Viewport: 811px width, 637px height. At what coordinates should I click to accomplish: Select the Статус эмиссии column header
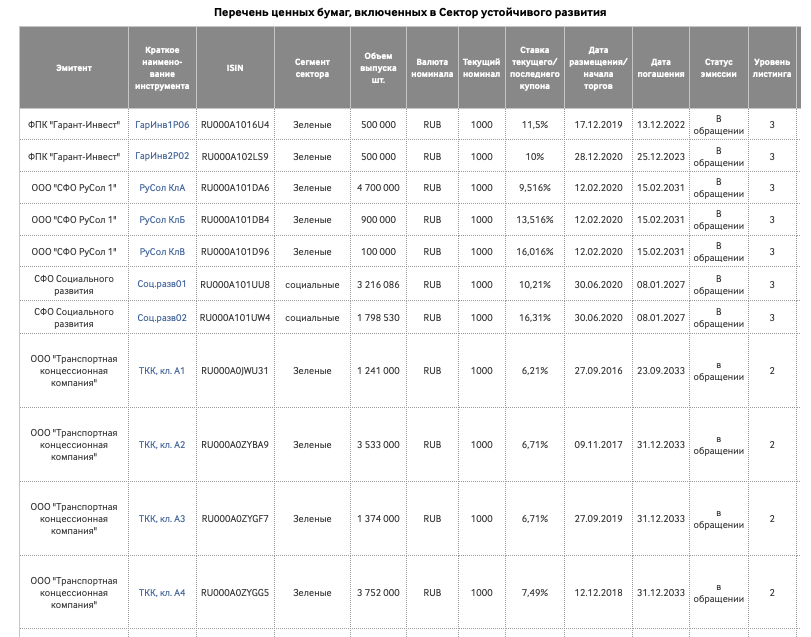point(718,68)
